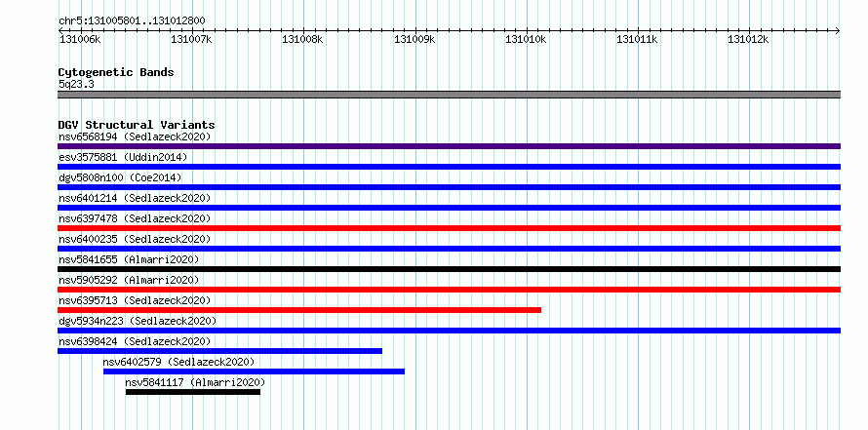
Task: Select the blue dgv5808n100 variant bar
Action: tap(449, 187)
